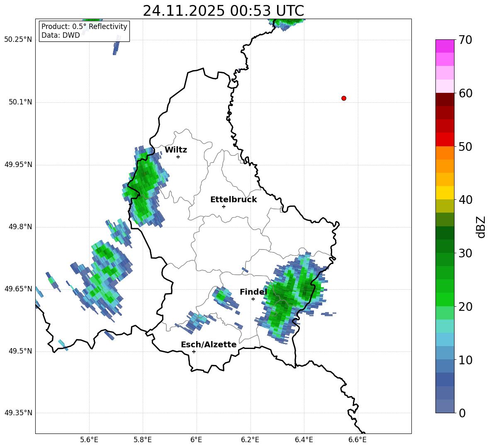Screen dimensions: 491x448
Task: Click the 6°E longitude label
Action: tap(196, 440)
